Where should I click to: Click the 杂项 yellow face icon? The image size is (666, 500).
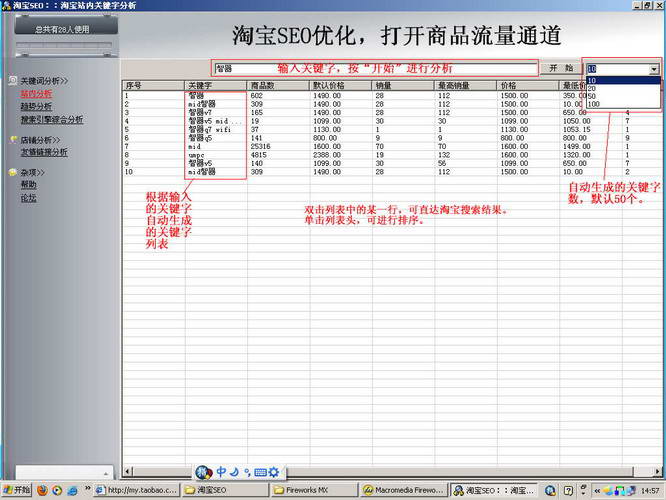[x=13, y=172]
